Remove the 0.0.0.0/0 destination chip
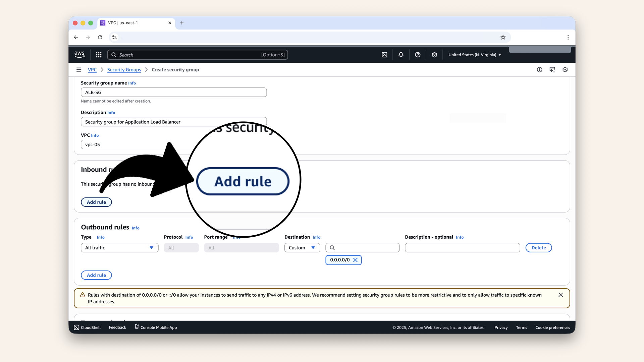Viewport: 644px width, 362px height. coord(355,260)
